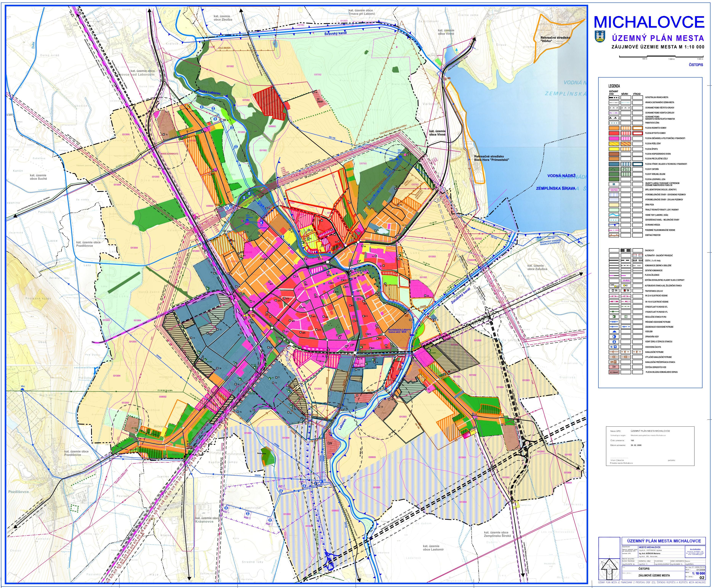This screenshot has height=588, width=712.
Task: Click the Regulačná stanica plynu green icon
Action: click(x=614, y=316)
